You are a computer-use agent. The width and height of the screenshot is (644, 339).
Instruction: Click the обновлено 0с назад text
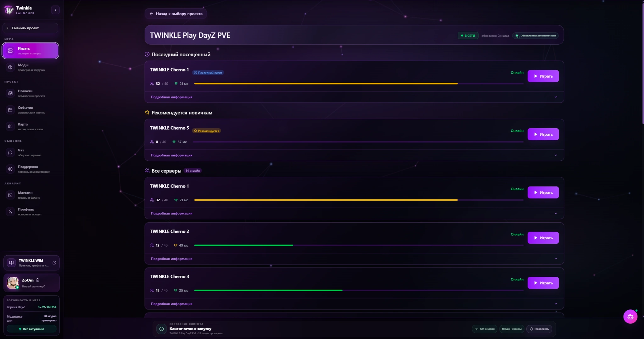pos(495,36)
